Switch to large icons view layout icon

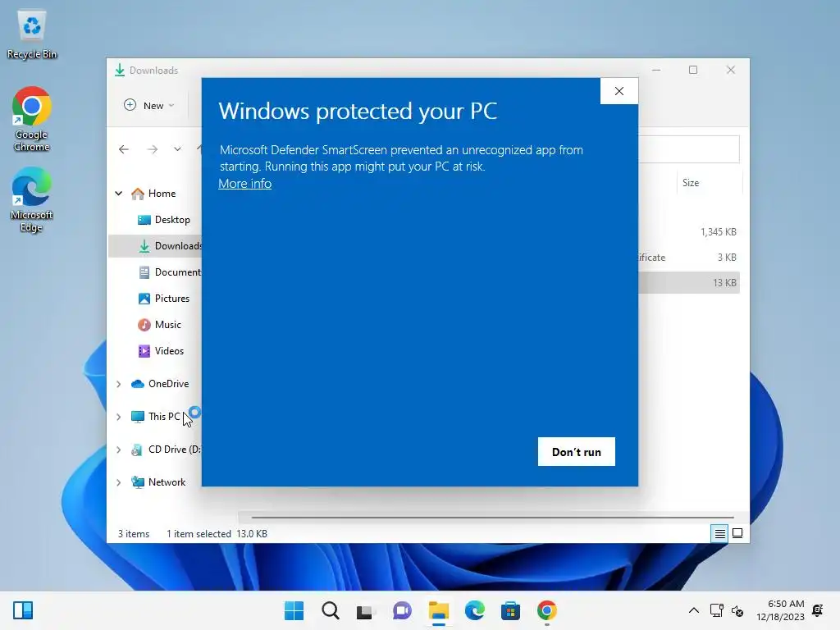point(737,533)
